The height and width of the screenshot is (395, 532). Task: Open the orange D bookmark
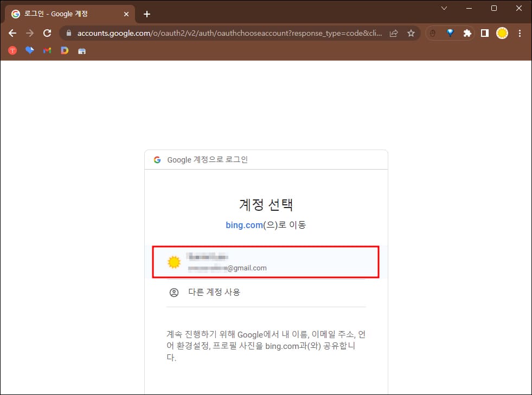pyautogui.click(x=65, y=50)
